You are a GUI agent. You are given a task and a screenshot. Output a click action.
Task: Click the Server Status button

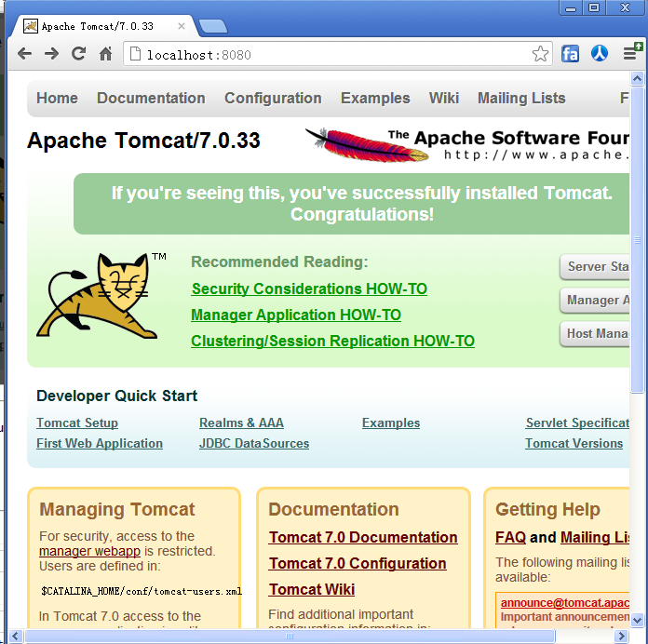click(595, 267)
